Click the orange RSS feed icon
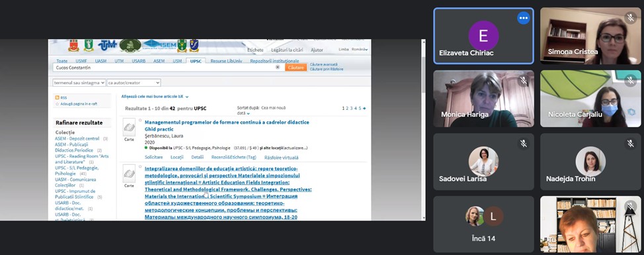 (58, 98)
